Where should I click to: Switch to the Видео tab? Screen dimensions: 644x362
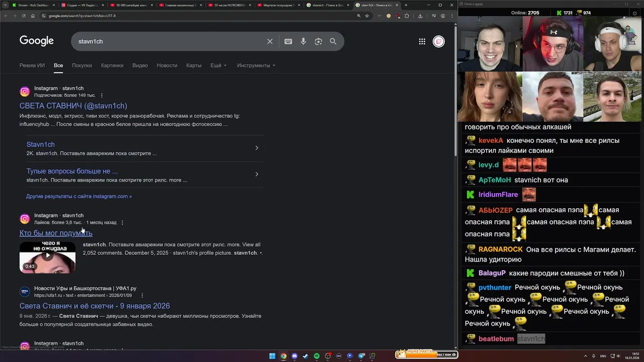(x=140, y=65)
